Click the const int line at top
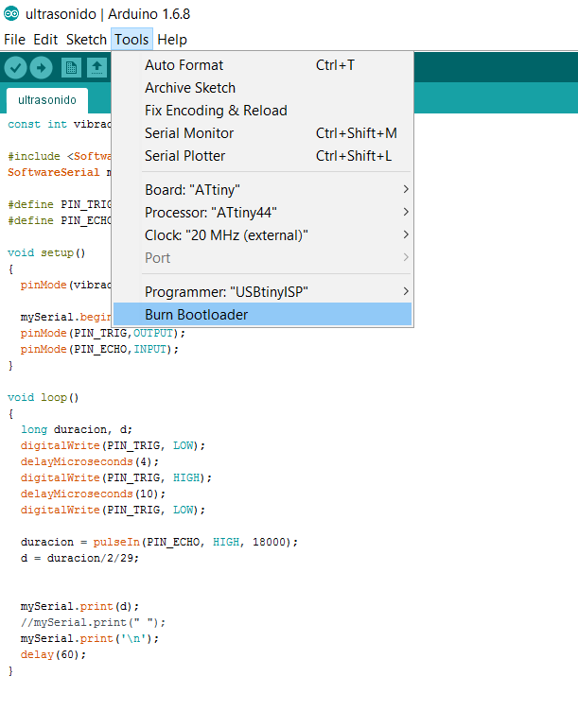Screen dimensions: 578x728 click(x=60, y=125)
